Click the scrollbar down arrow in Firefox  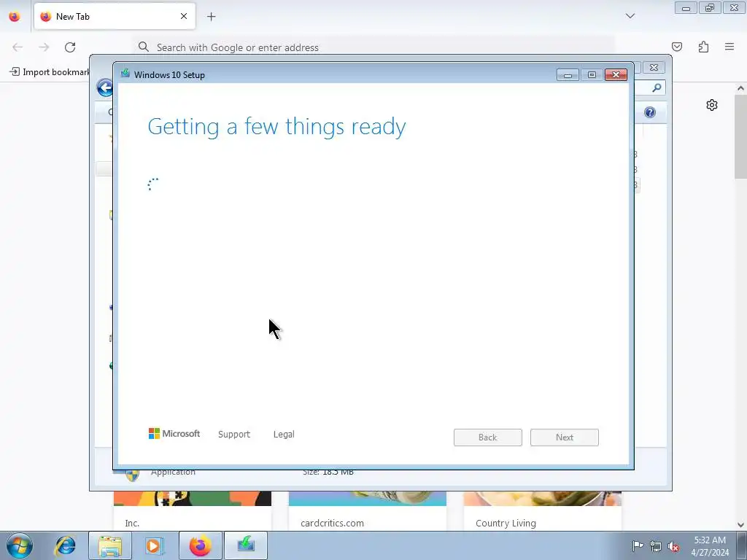740,525
